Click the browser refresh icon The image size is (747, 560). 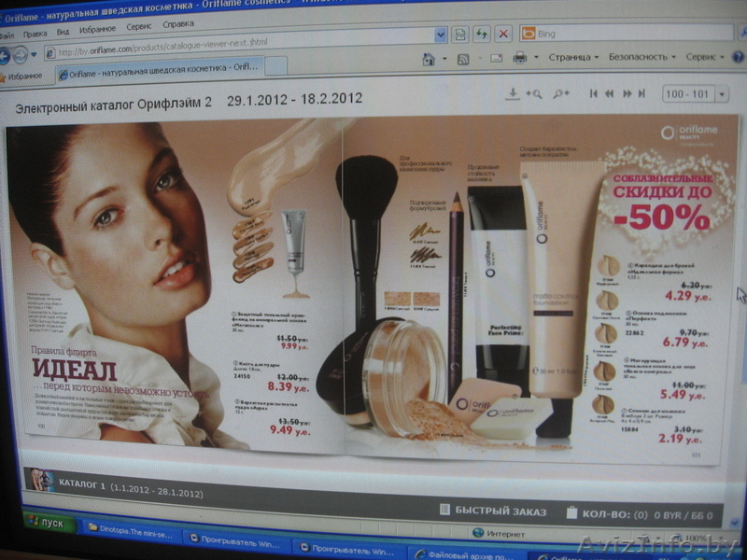click(482, 34)
